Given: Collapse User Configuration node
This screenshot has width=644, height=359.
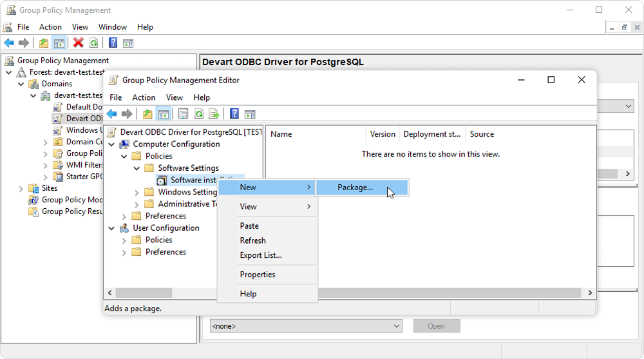Looking at the screenshot, I should click(111, 228).
